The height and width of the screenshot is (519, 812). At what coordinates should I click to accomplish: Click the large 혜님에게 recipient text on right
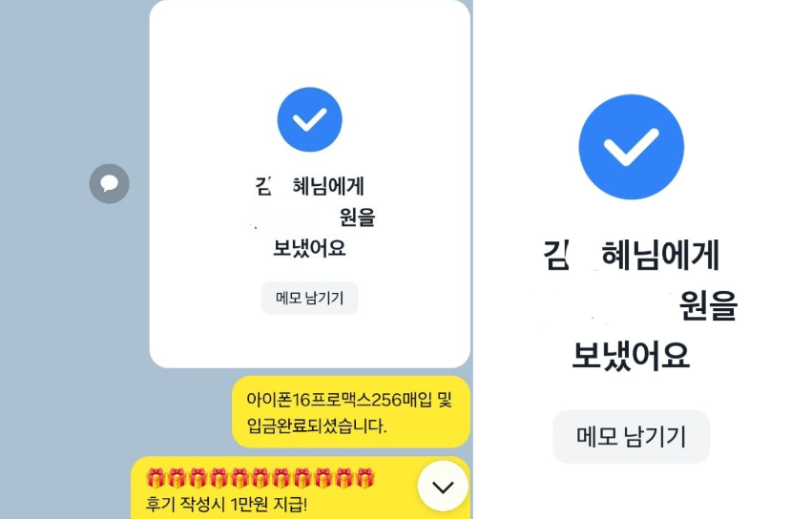point(660,255)
